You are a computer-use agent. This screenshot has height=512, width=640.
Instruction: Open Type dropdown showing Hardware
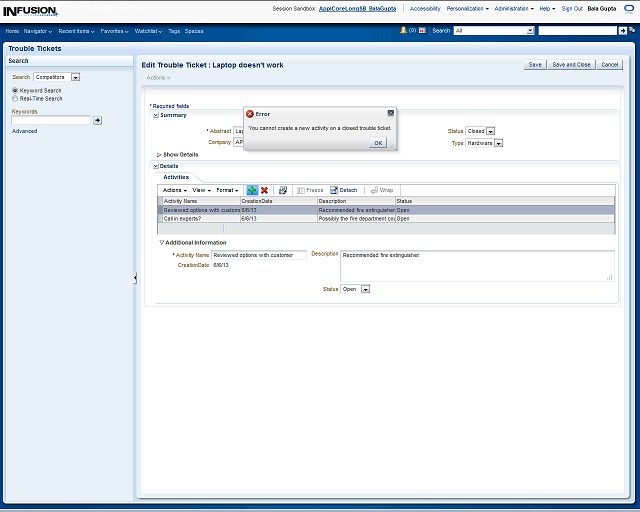point(498,143)
